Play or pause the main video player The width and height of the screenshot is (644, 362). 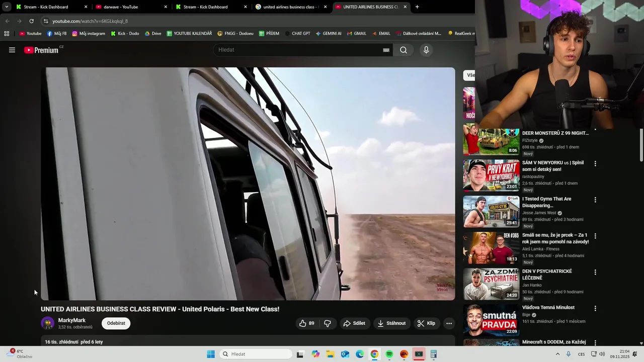click(248, 184)
